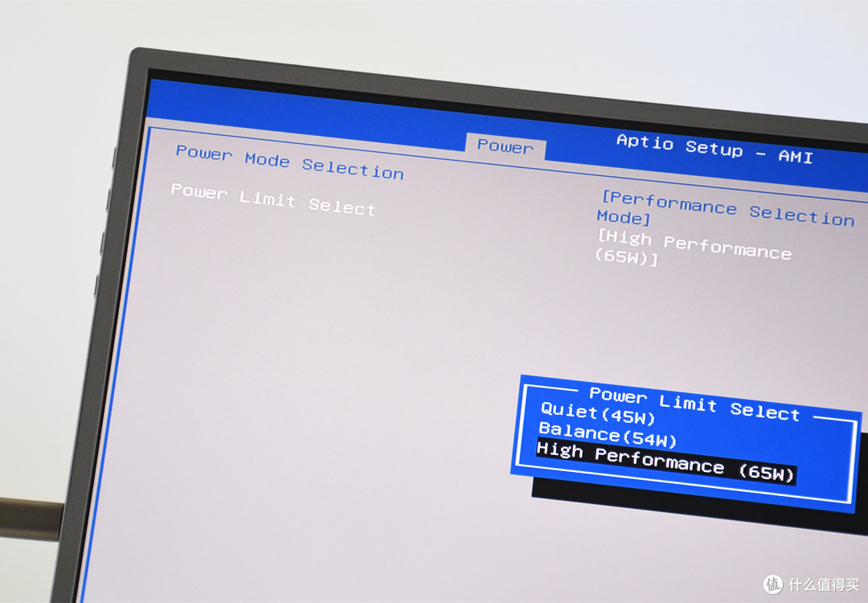Open [High Performance (65W)] value field
The image size is (868, 603).
693,248
